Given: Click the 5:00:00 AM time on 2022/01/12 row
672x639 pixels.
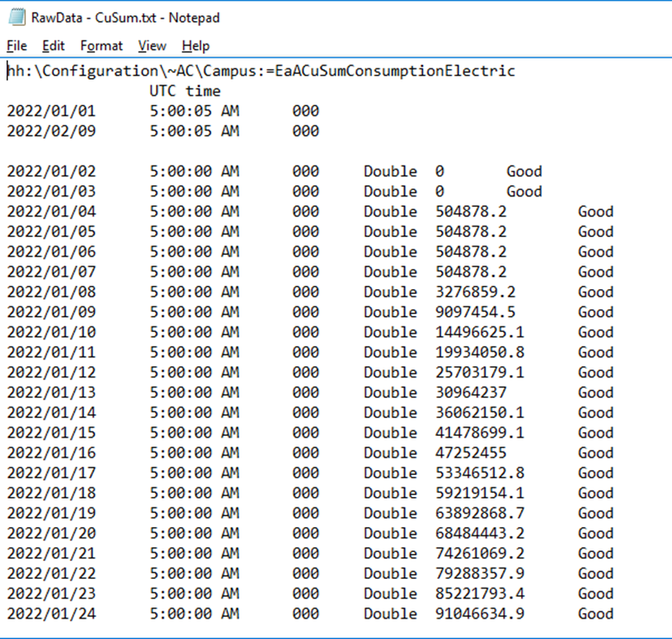Looking at the screenshot, I should point(194,373).
